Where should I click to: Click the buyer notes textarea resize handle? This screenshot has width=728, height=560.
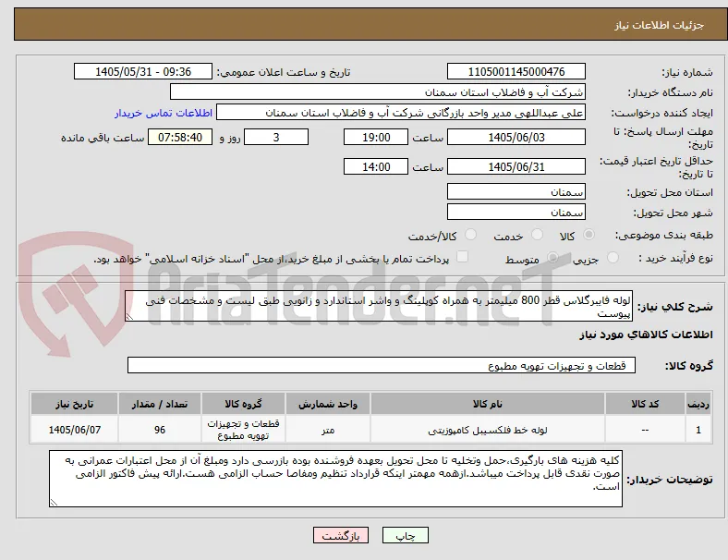click(54, 503)
